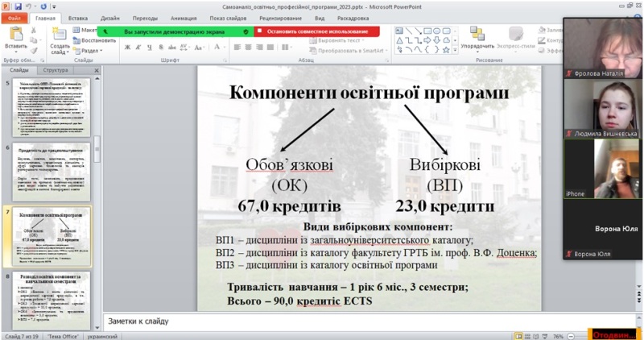
Task: Toggle italic К formatting
Action: [138, 48]
